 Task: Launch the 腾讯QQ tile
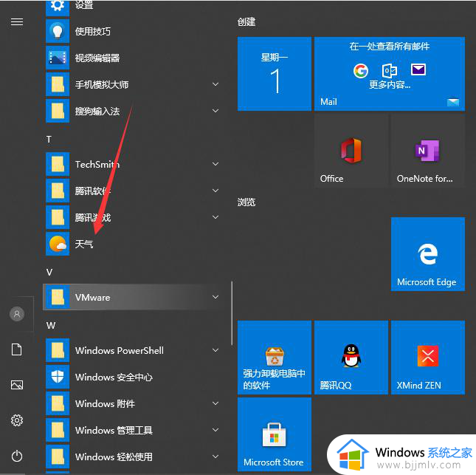(351, 357)
